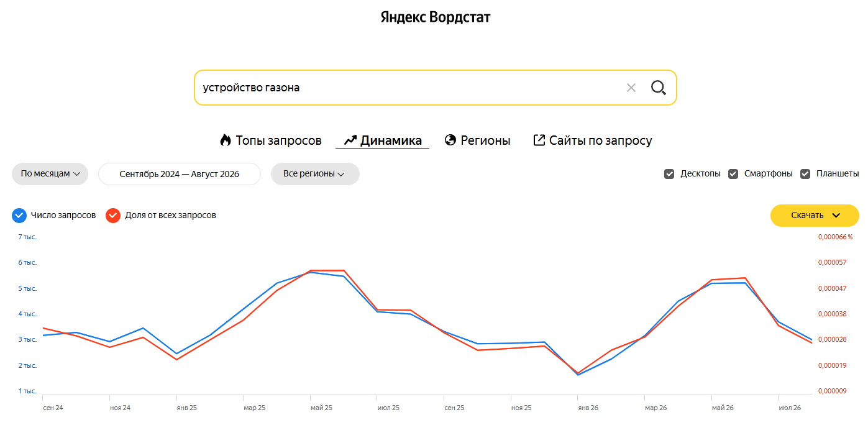Click the 1 тыс. left axis value
Viewport: 868px width, 425px height.
tap(27, 391)
